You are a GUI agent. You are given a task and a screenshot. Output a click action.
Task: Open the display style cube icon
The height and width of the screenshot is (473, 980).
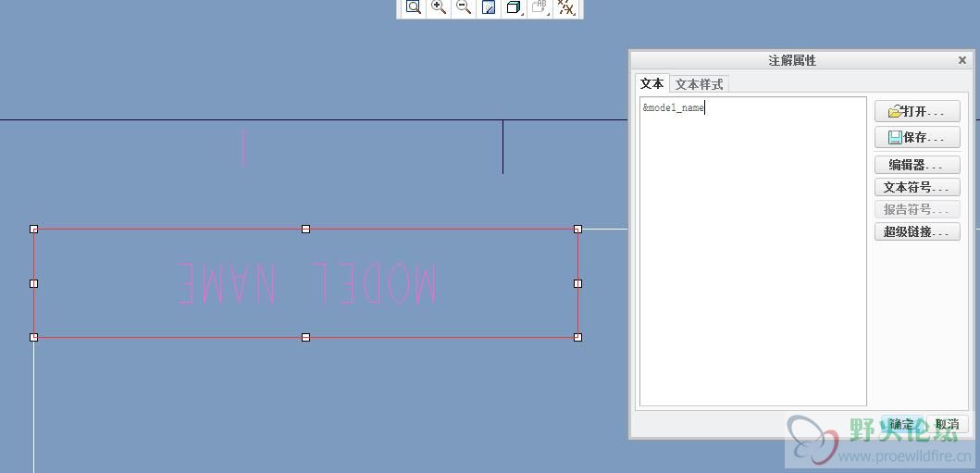pyautogui.click(x=514, y=7)
